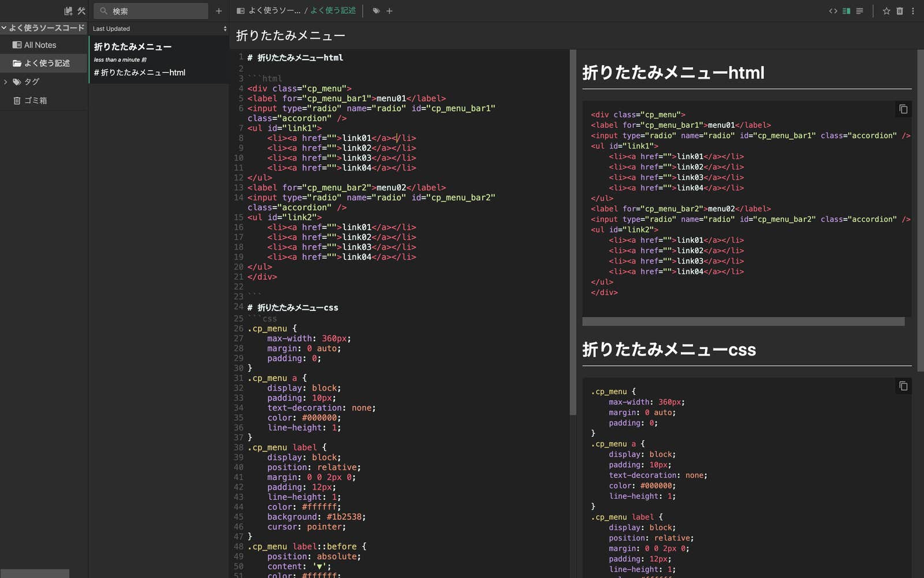This screenshot has width=924, height=578.
Task: Click the 検索 search field
Action: point(151,11)
